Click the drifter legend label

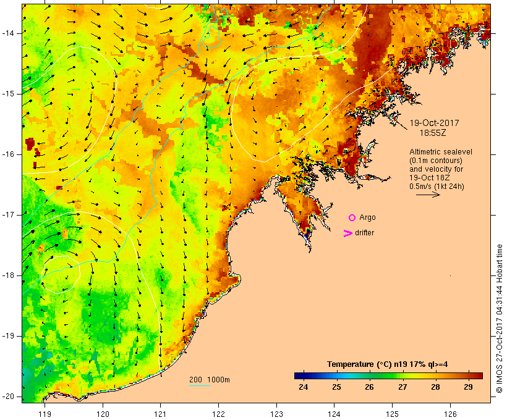tap(364, 233)
